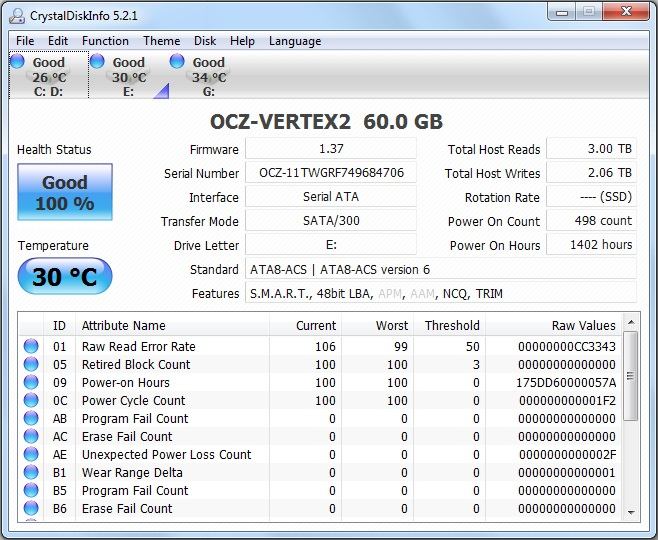
Task: Click the blue status orb for disk G:
Action: coord(177,61)
